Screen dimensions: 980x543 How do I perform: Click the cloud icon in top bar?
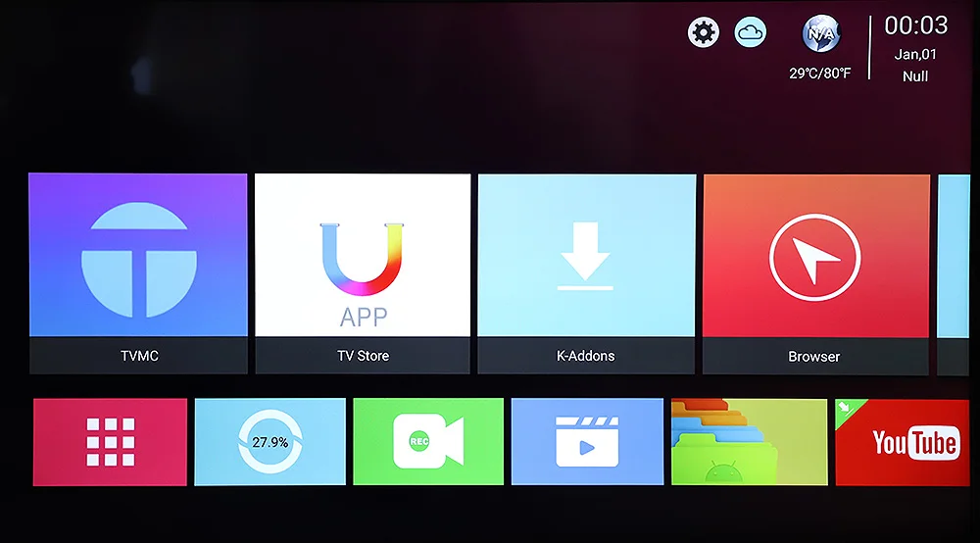pyautogui.click(x=750, y=32)
